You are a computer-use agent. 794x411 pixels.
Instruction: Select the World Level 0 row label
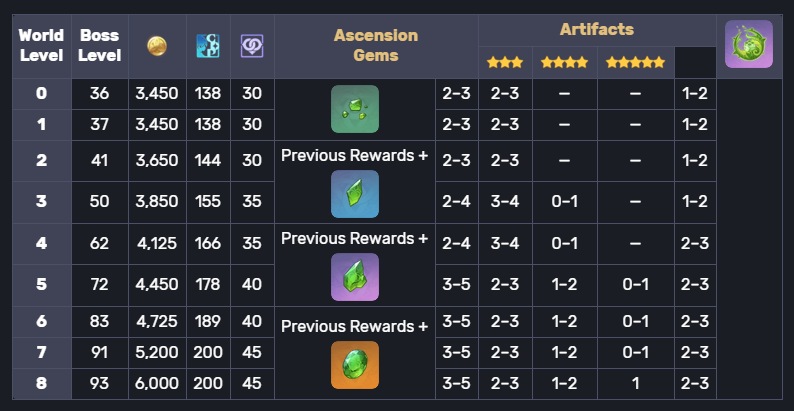42,94
